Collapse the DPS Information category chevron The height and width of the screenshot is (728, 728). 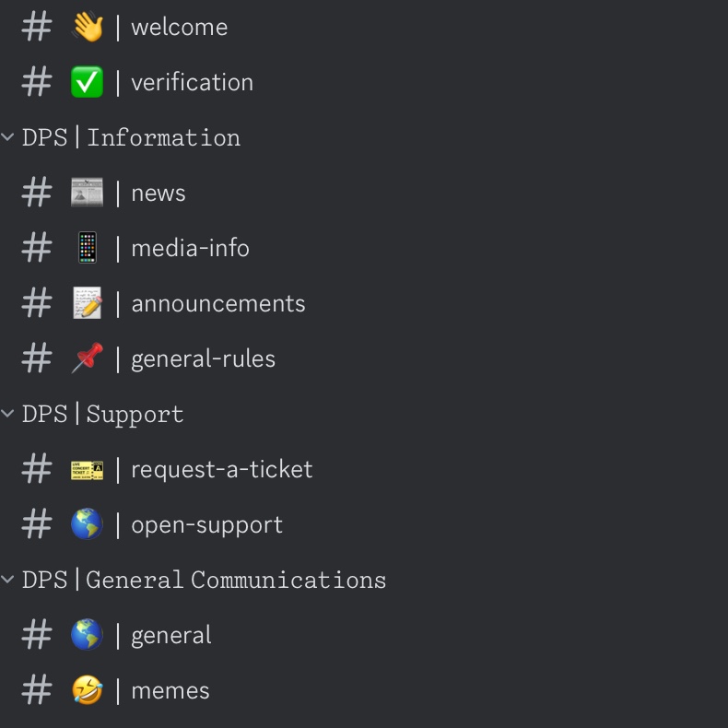click(8, 137)
